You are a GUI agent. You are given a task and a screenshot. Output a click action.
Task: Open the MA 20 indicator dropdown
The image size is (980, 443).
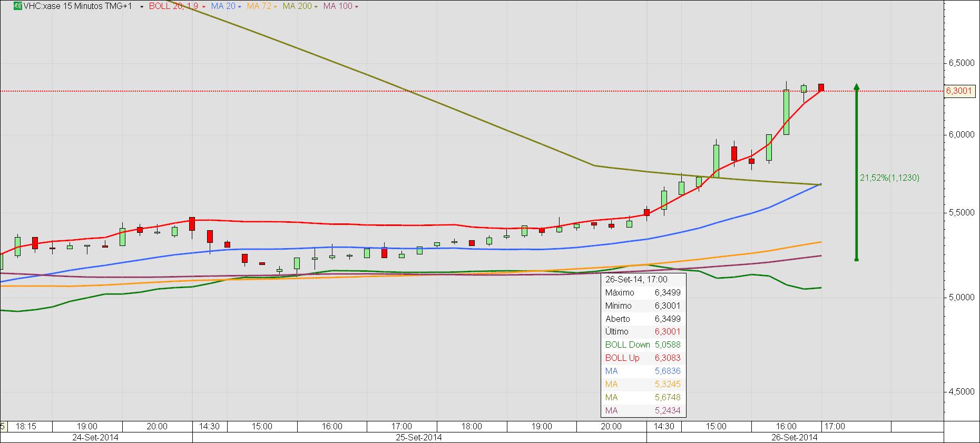tap(239, 7)
